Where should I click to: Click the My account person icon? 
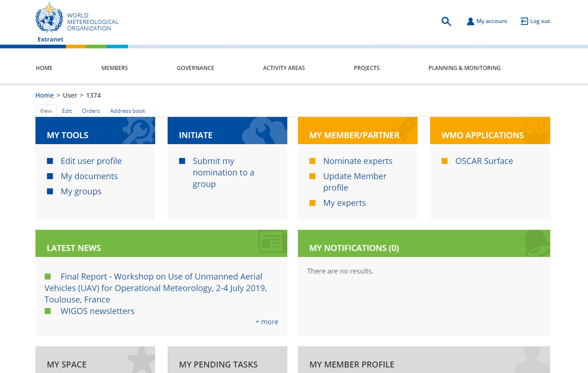pyautogui.click(x=470, y=21)
